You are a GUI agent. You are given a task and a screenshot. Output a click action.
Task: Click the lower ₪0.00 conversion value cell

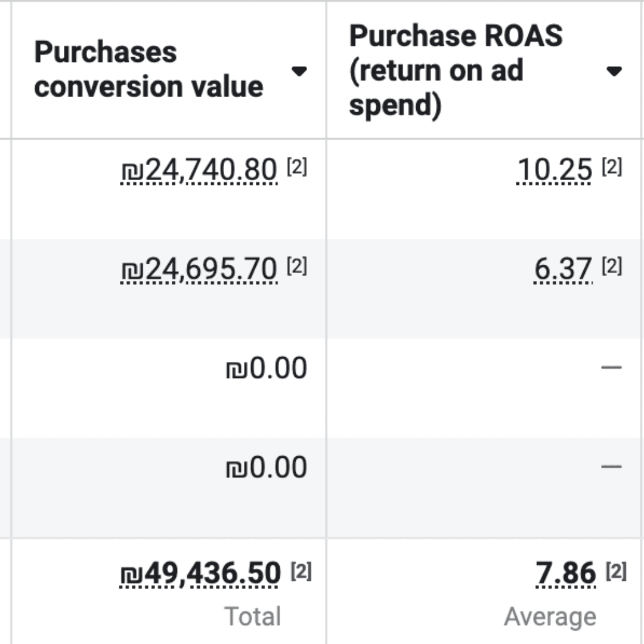[x=267, y=467]
